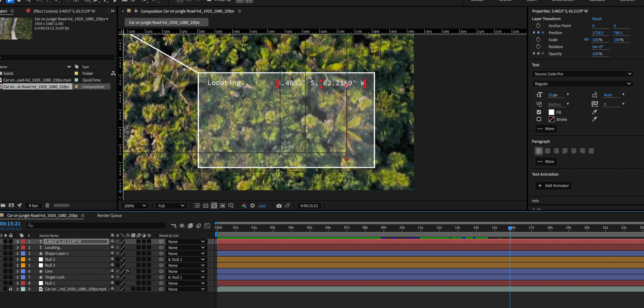
Task: Click the Show Channel RGB icon
Action: click(244, 206)
